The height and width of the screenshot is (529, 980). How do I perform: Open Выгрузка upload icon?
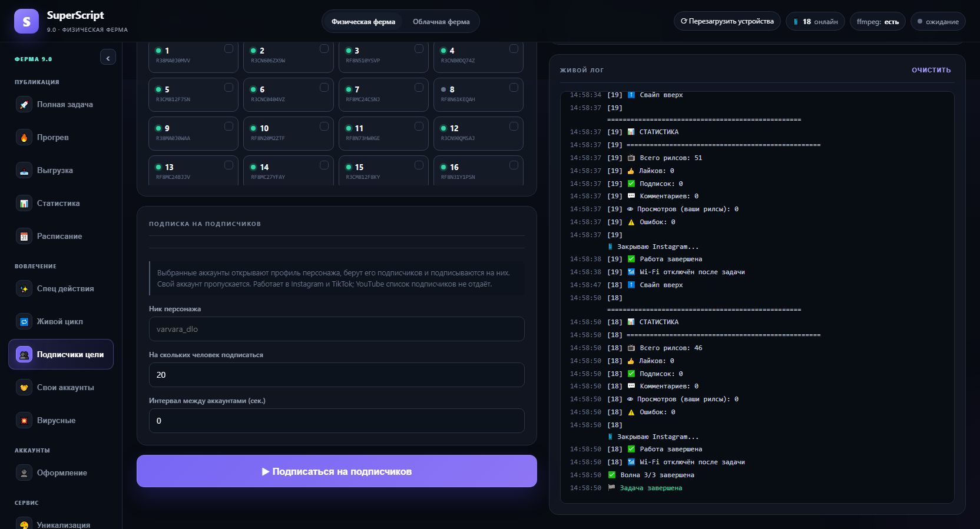pyautogui.click(x=24, y=171)
